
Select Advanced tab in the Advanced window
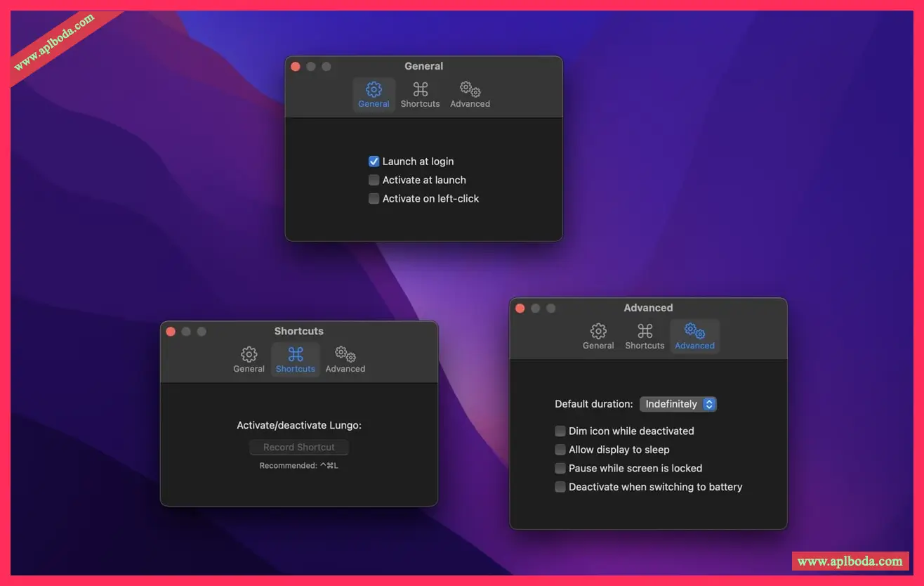tap(695, 337)
